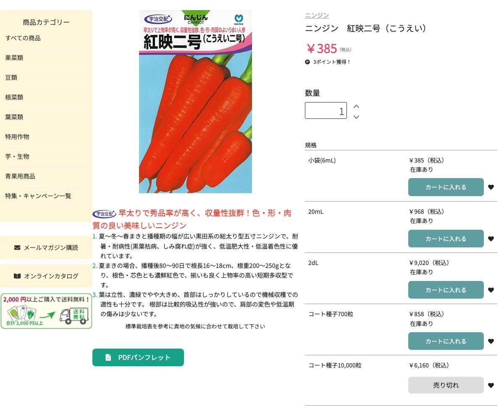
Task: Favorite the 小袋(6mL) variant with the heart
Action: [x=491, y=187]
